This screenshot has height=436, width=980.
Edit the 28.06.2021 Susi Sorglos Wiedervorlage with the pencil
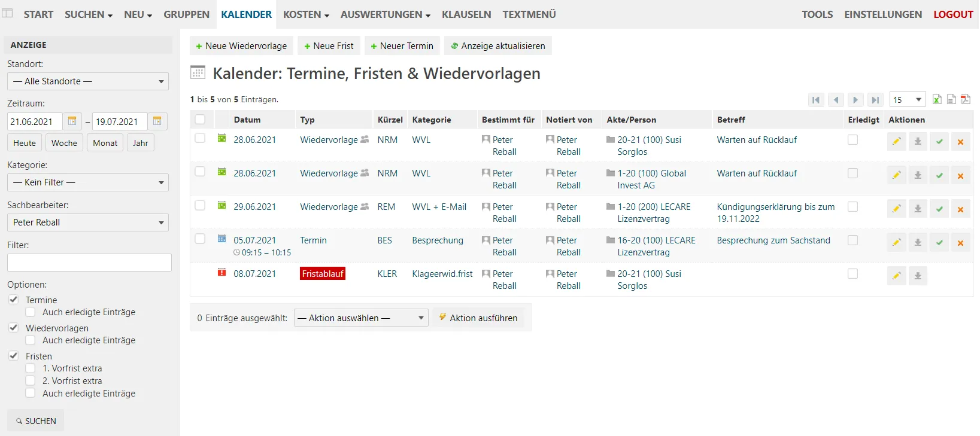click(x=896, y=142)
